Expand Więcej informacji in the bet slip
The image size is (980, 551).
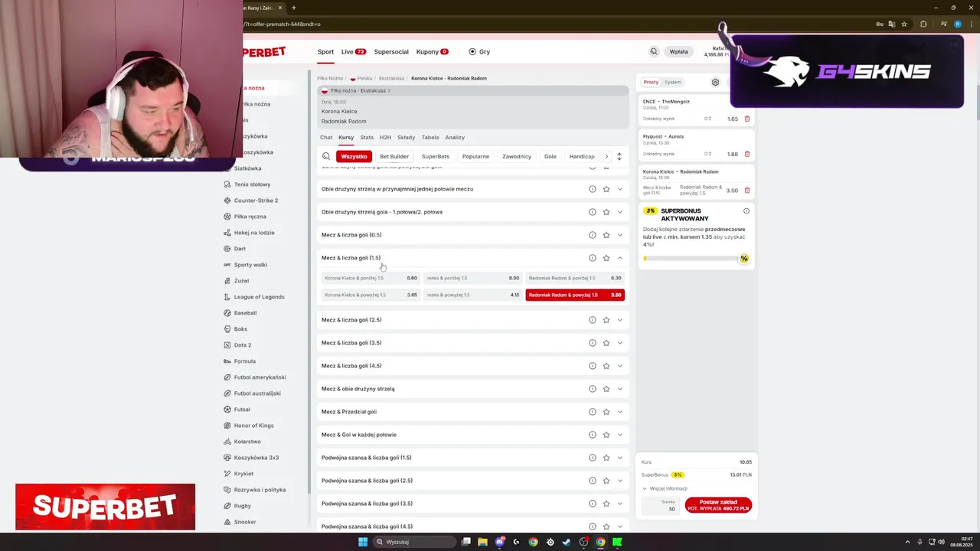tap(665, 488)
